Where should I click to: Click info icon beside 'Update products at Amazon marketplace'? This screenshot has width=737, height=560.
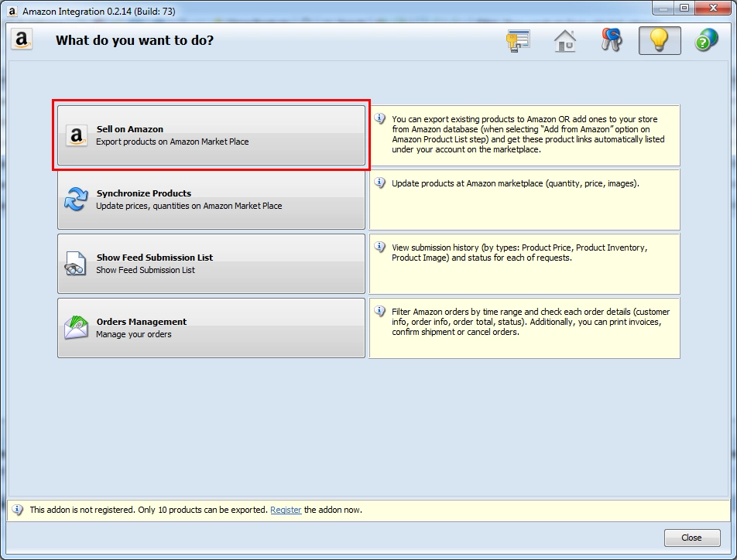point(380,183)
